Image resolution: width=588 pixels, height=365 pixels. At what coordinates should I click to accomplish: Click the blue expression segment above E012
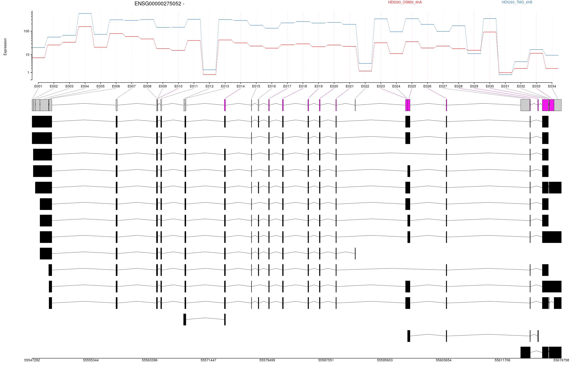[209, 70]
